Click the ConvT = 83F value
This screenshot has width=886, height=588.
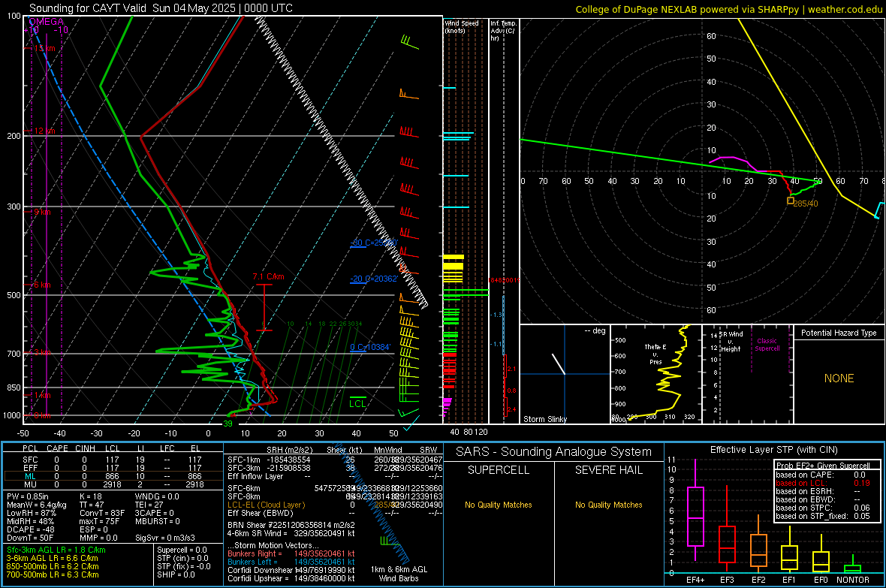(102, 513)
